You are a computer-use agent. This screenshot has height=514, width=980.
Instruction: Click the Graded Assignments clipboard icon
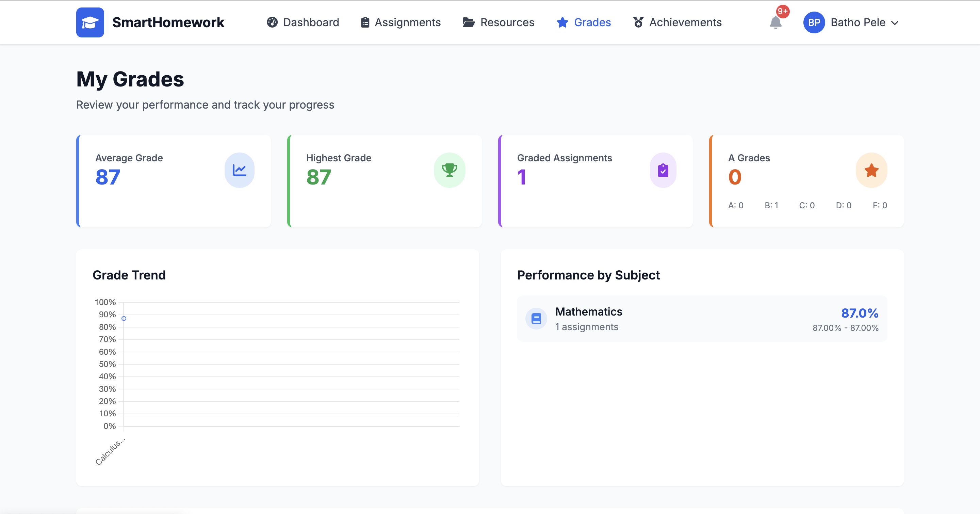663,170
